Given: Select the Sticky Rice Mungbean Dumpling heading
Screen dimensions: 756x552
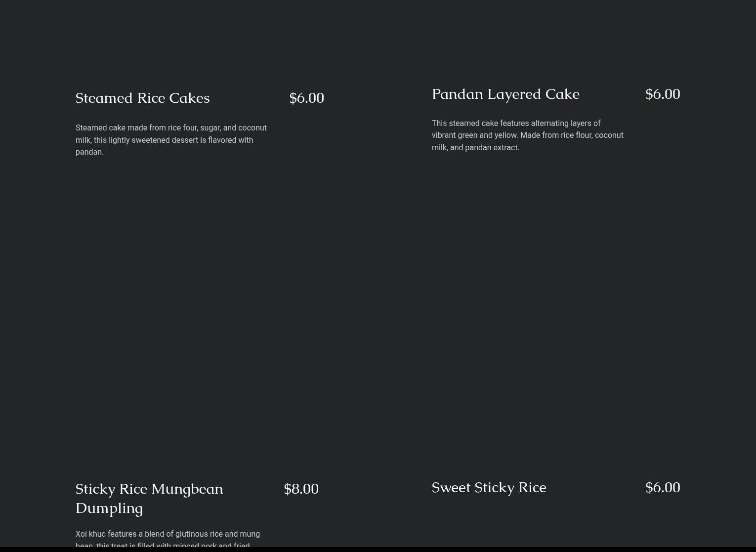Looking at the screenshot, I should [149, 498].
